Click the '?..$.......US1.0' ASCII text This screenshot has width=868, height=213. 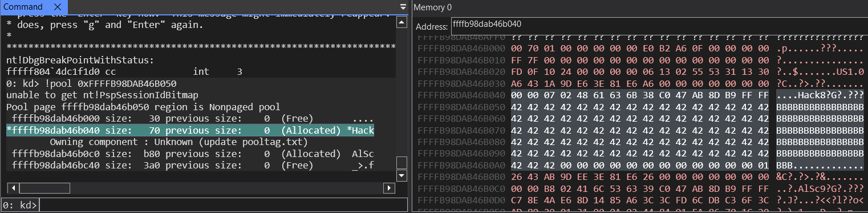point(820,72)
